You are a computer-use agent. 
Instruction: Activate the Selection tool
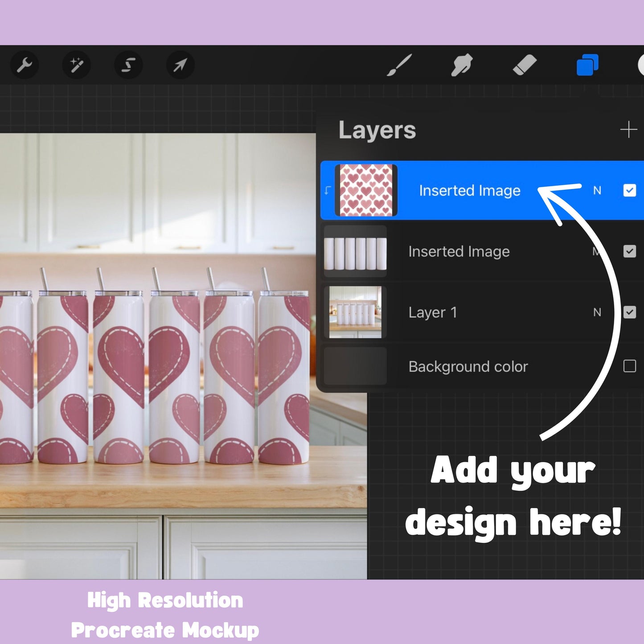(x=128, y=65)
